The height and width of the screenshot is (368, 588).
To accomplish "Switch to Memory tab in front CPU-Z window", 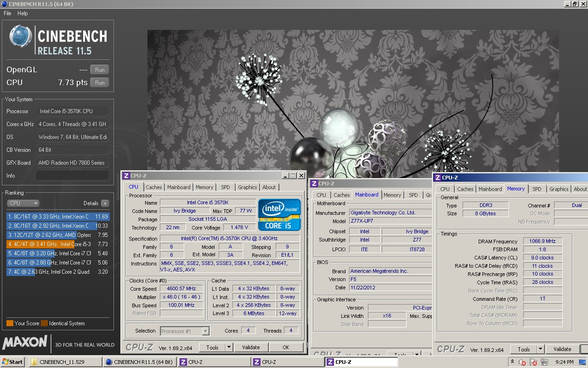I will point(204,187).
